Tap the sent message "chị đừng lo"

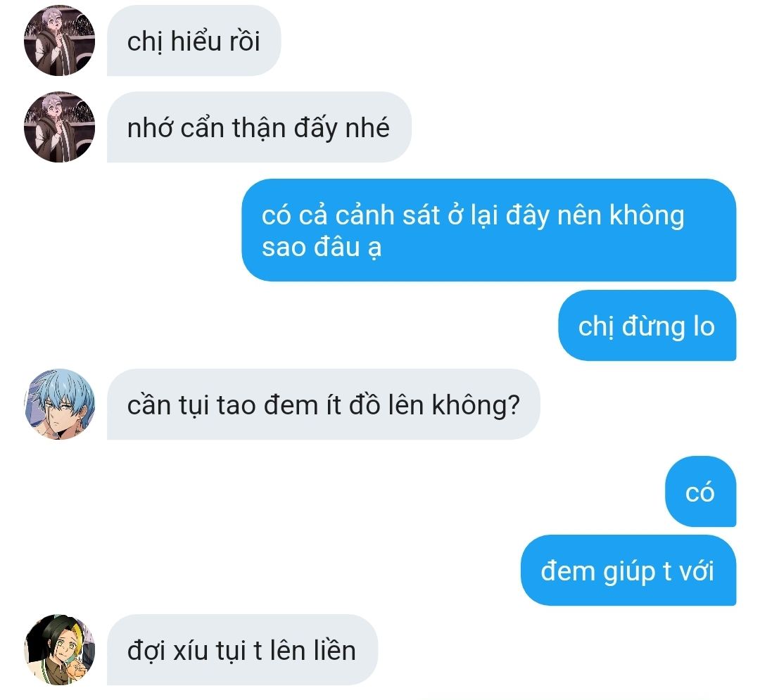[647, 326]
